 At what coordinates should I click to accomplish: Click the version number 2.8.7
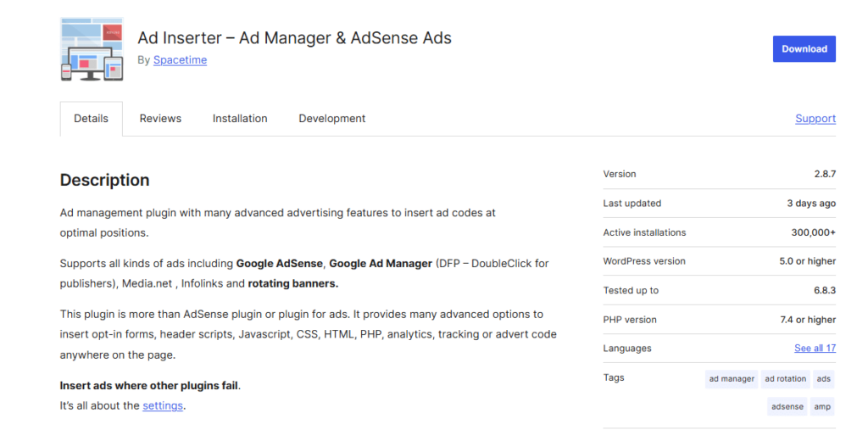coord(824,174)
